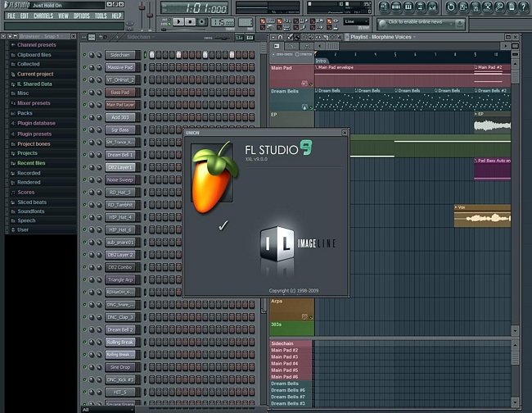The image size is (532, 413).
Task: Open the CHANNELS menu
Action: 43,16
